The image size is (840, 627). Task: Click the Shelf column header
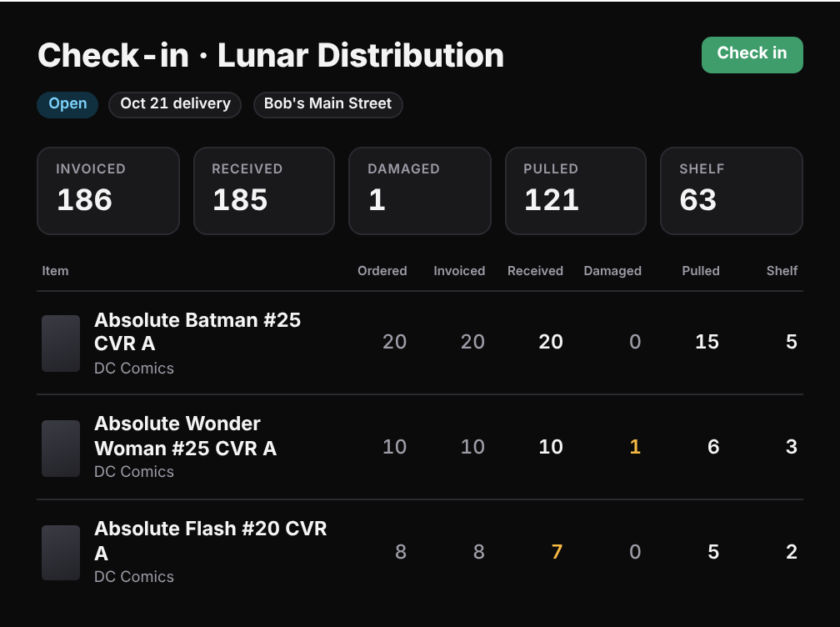pyautogui.click(x=782, y=271)
